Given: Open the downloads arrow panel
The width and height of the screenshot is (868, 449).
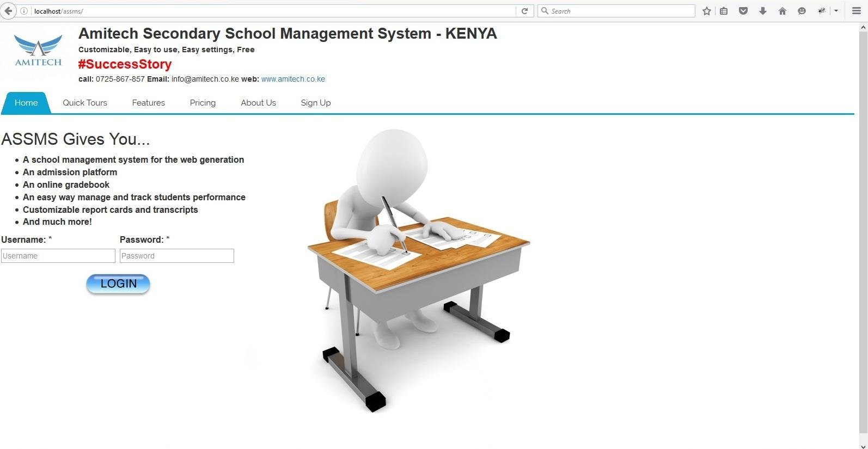Looking at the screenshot, I should 763,11.
